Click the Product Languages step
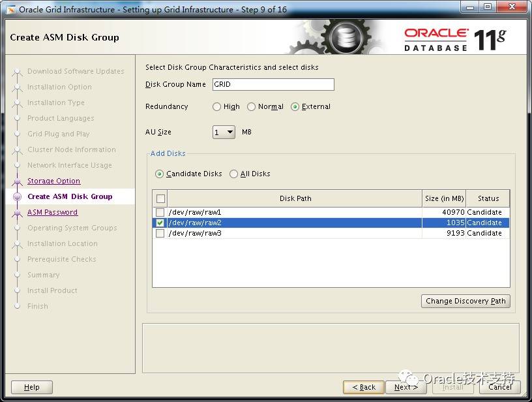The width and height of the screenshot is (532, 402). click(x=61, y=119)
